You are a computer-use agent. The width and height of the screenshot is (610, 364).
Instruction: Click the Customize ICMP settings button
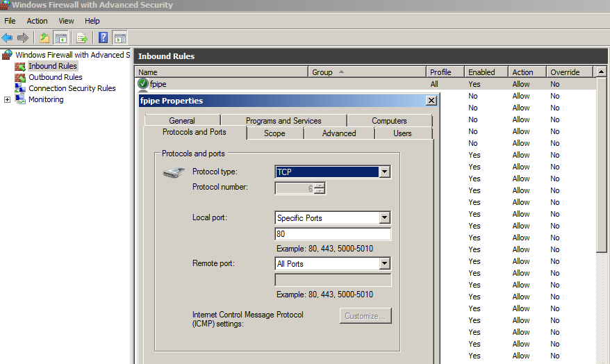(x=365, y=316)
